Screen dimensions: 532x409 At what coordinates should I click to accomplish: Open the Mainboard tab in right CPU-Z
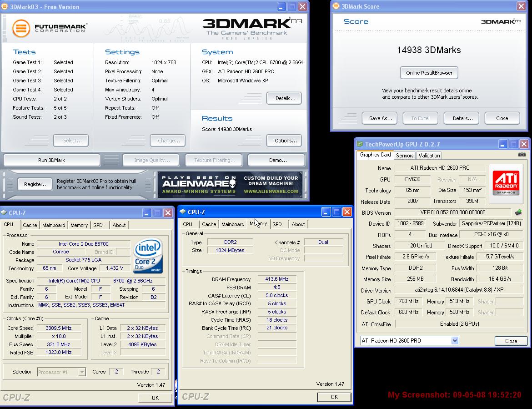point(233,224)
